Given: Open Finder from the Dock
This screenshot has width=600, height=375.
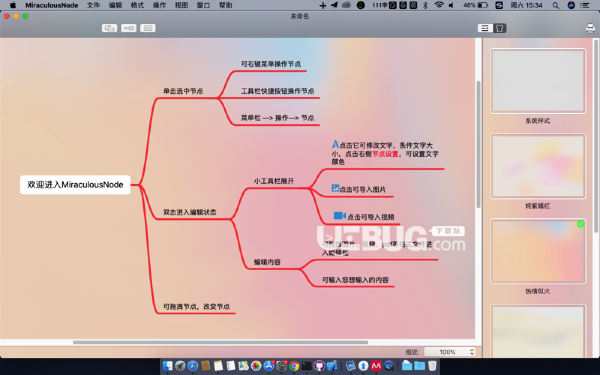Looking at the screenshot, I should 167,366.
